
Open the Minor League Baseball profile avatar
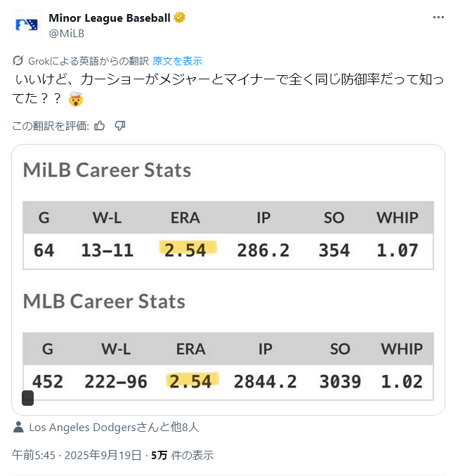27,25
